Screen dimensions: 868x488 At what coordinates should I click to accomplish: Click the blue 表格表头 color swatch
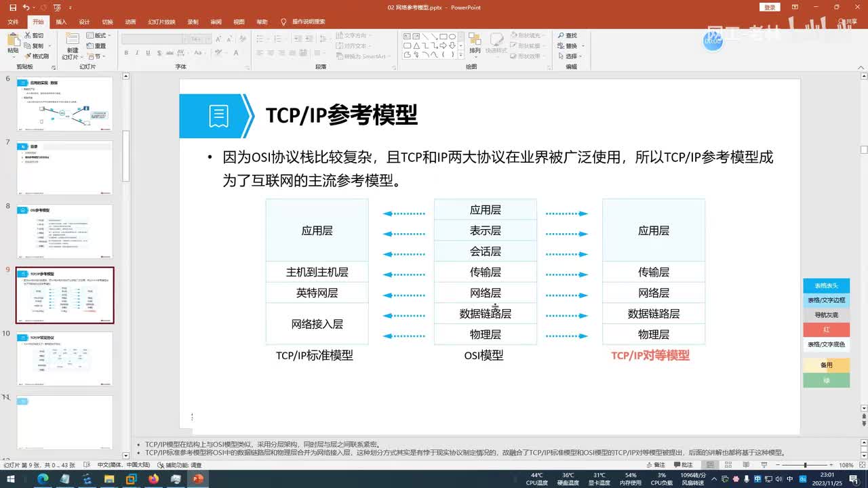[x=826, y=285]
